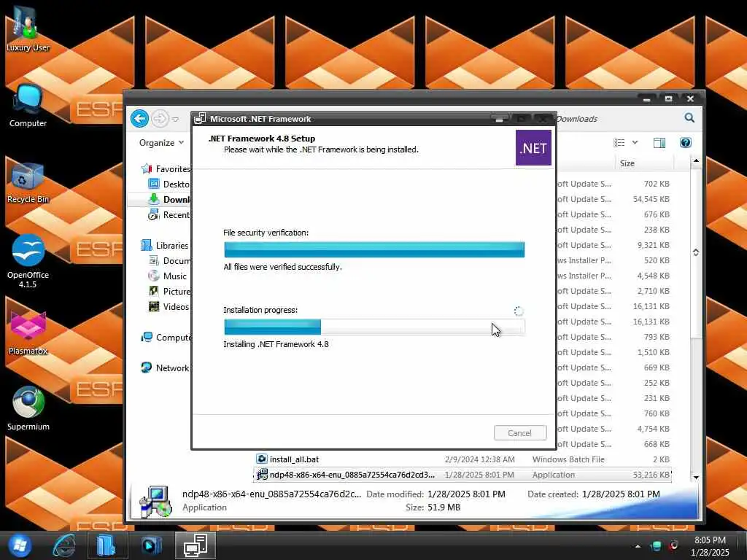This screenshot has height=560, width=747.
Task: Open the Computer desktop icon
Action: (x=28, y=106)
